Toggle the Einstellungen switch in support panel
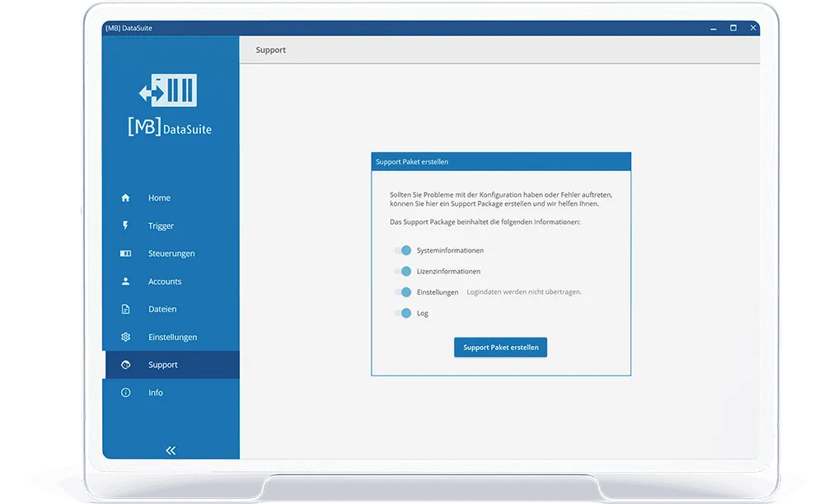This screenshot has width=824, height=504. coord(403,292)
